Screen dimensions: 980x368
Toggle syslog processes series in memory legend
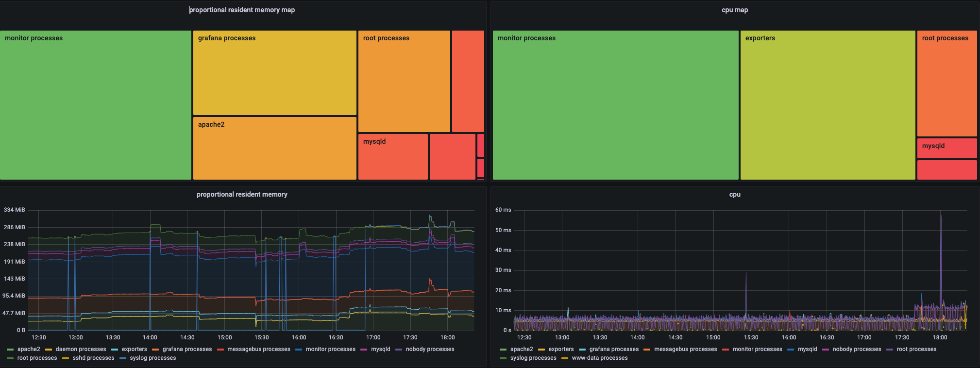tap(152, 358)
